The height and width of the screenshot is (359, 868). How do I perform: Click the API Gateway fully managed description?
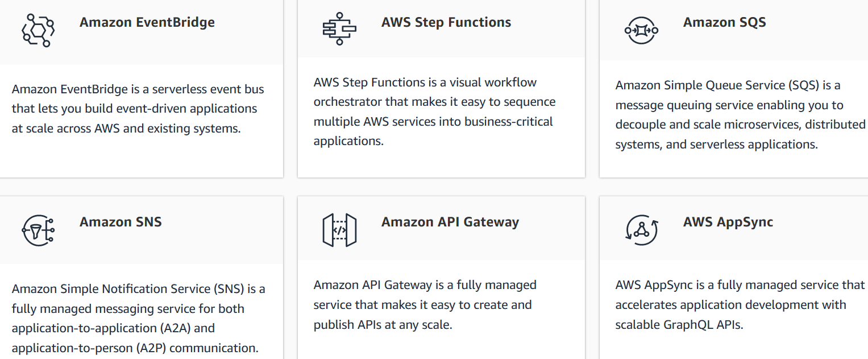(425, 305)
